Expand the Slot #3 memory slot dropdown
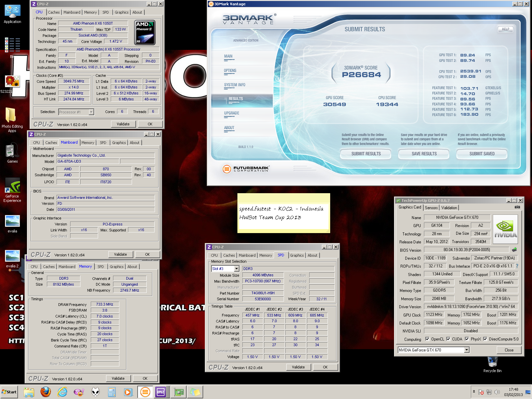The height and width of the screenshot is (399, 532). point(236,269)
